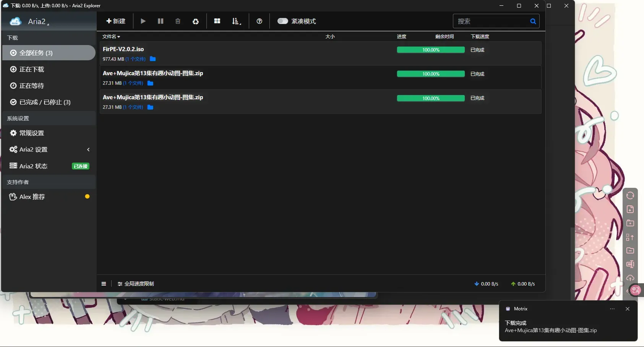Click the recycle clear-finished tasks icon
The width and height of the screenshot is (644, 347).
(x=196, y=21)
